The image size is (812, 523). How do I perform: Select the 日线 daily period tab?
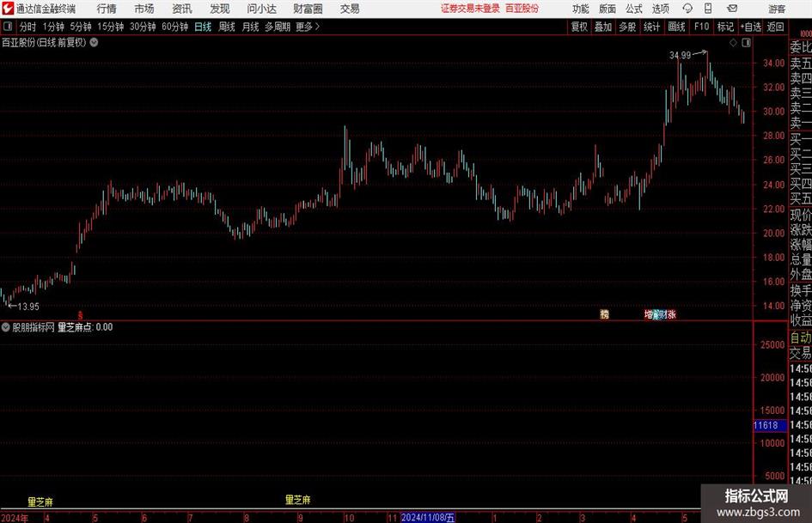[x=203, y=27]
